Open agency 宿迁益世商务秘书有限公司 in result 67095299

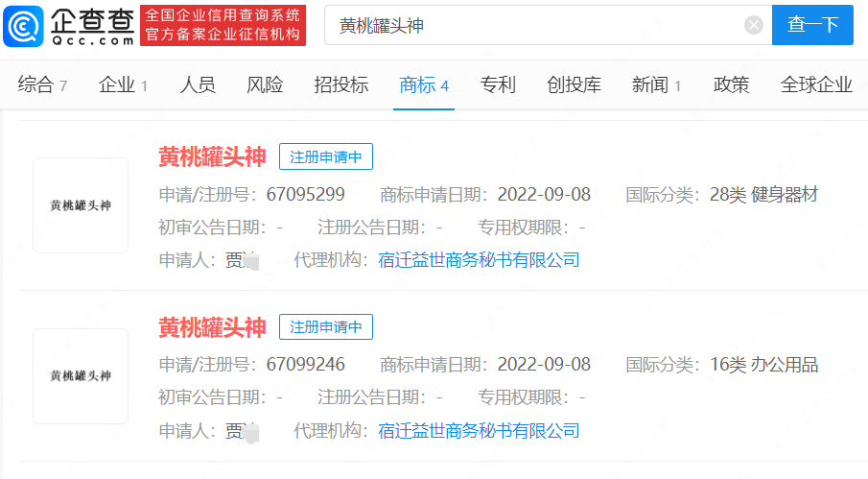(479, 260)
